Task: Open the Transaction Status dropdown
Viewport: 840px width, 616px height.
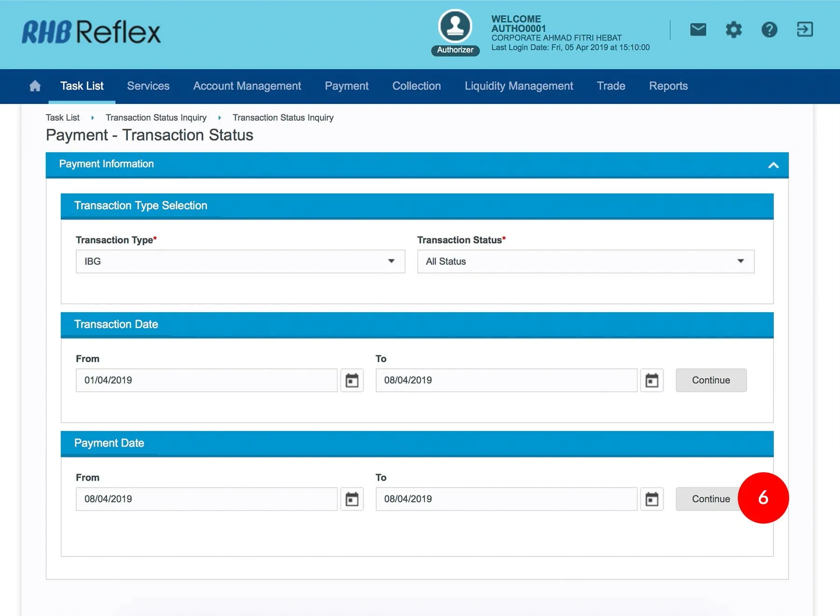Action: point(585,261)
